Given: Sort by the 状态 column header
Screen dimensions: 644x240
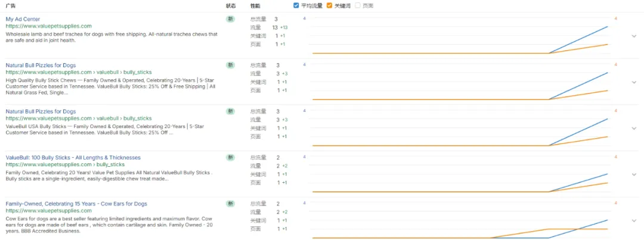Looking at the screenshot, I should 231,6.
